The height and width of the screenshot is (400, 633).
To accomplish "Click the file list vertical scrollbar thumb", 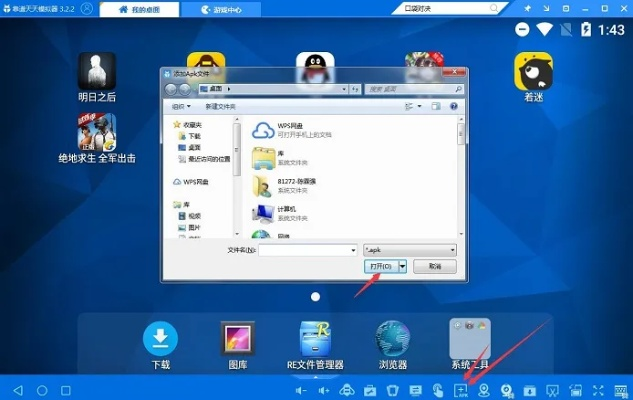I will 461,134.
